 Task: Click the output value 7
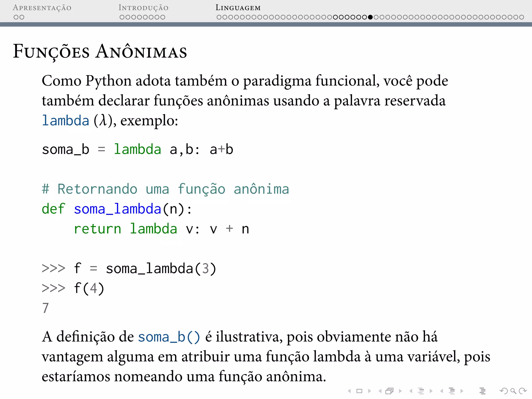point(45,308)
